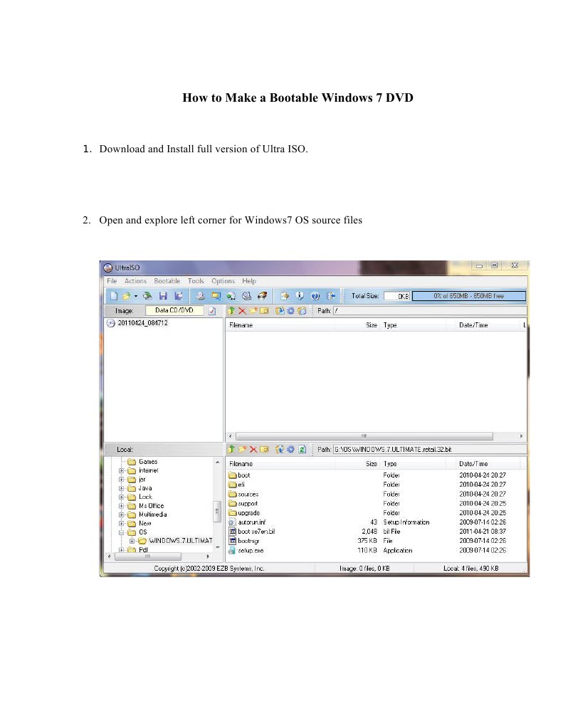Screen dimensions: 563x728
Task: Open the Options menu
Action: click(x=223, y=281)
